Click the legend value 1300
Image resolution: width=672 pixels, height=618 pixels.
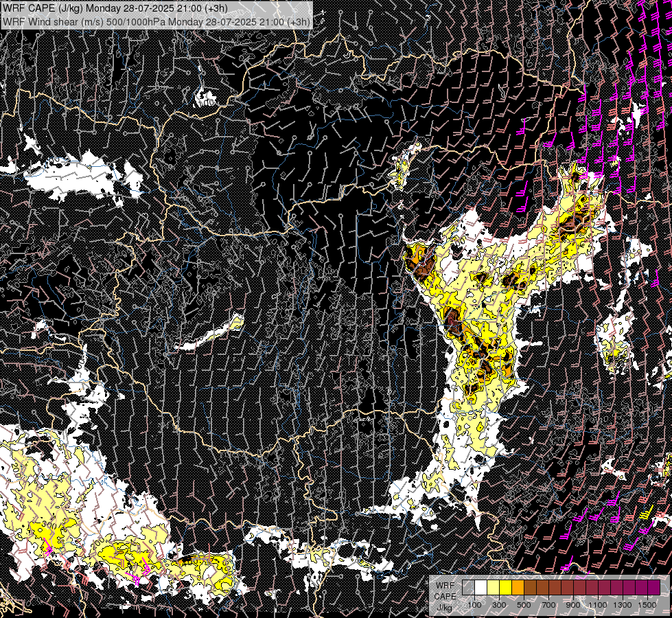623,605
